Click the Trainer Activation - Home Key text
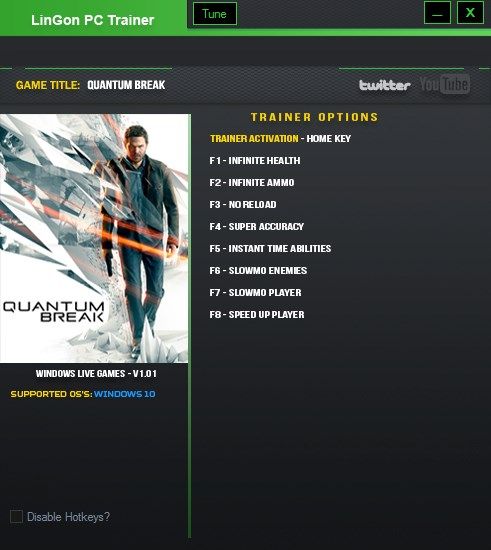 click(x=280, y=139)
